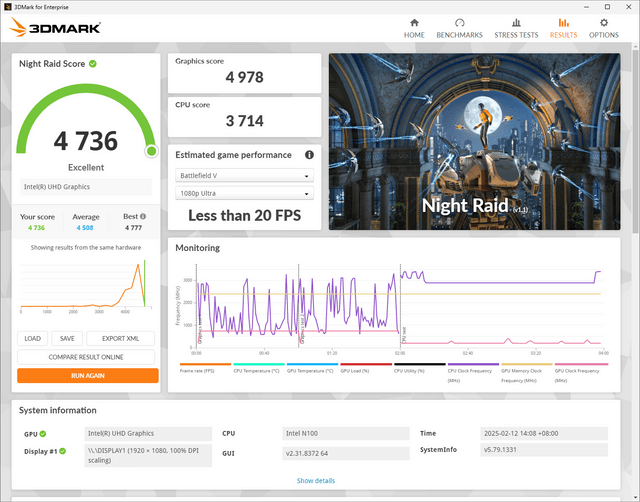
Task: Click the SAVE button
Action: pos(67,338)
